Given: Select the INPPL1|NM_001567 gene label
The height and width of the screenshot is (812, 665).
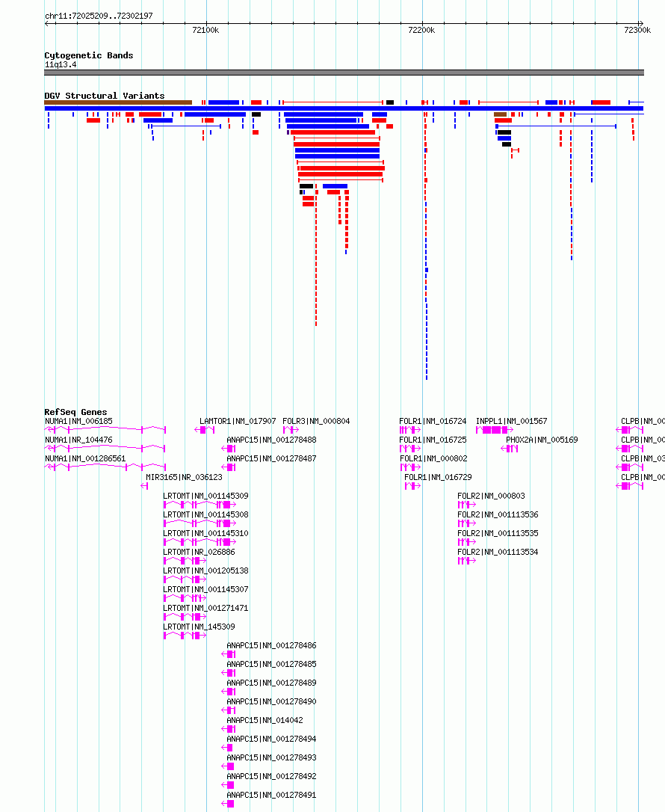Looking at the screenshot, I should point(512,422).
